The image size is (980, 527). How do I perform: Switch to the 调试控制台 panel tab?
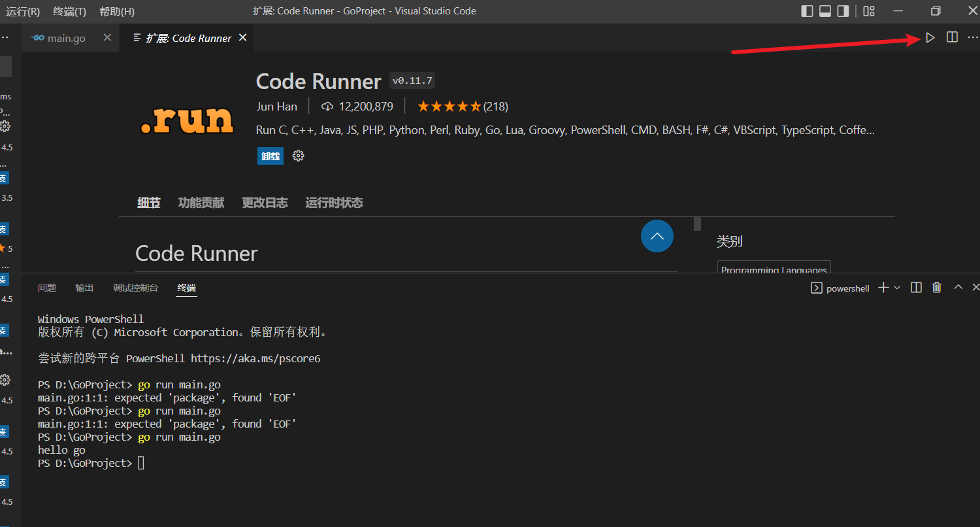point(135,288)
